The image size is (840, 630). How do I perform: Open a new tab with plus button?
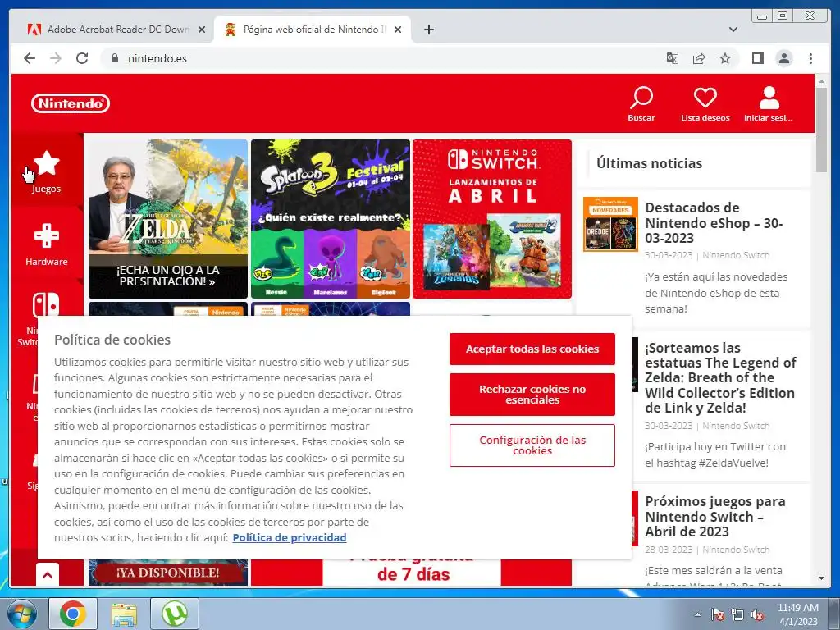[428, 30]
